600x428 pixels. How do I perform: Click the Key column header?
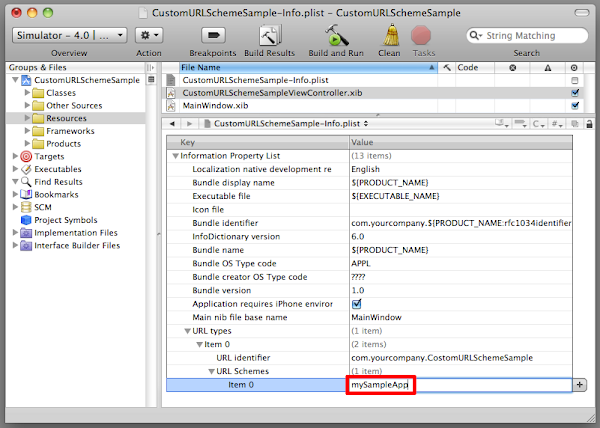pos(258,142)
